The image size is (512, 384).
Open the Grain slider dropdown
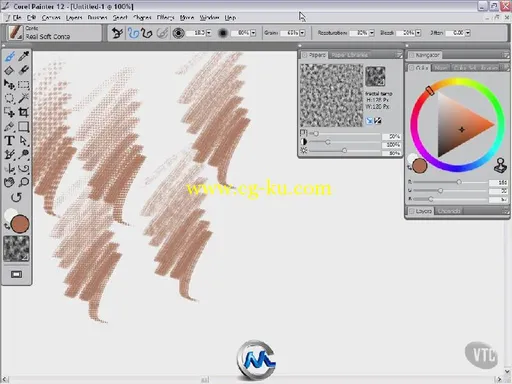pyautogui.click(x=302, y=33)
